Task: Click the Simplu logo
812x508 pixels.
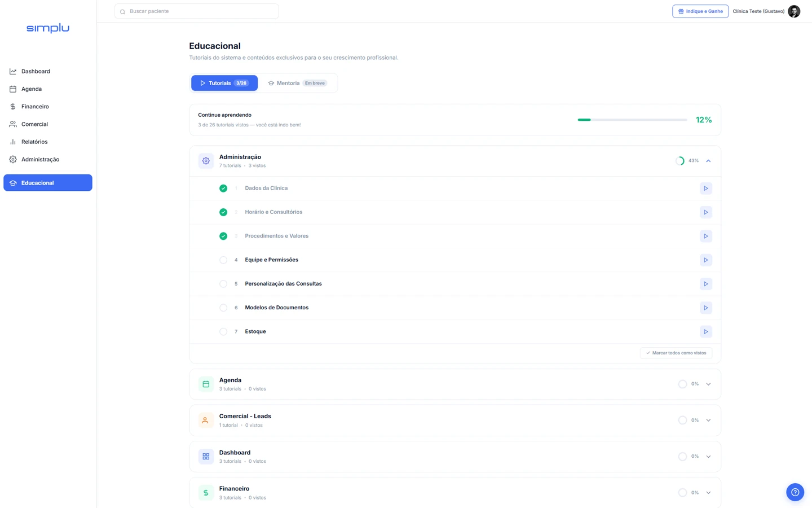Action: pyautogui.click(x=48, y=28)
